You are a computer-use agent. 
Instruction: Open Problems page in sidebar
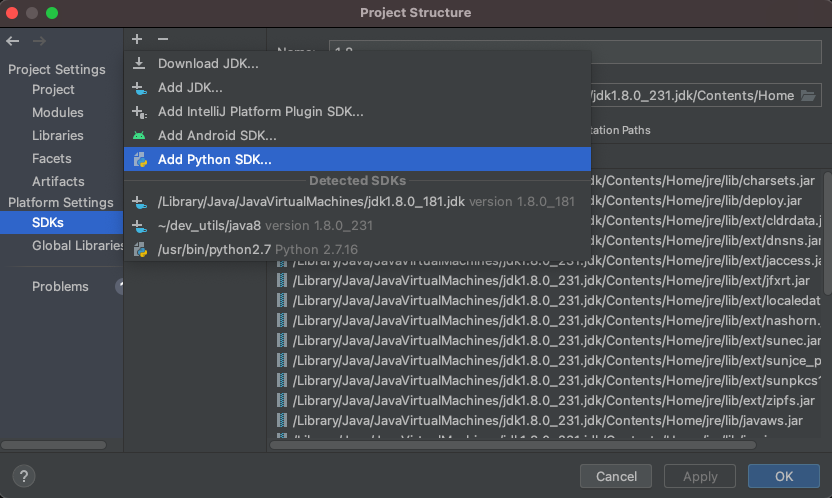pyautogui.click(x=60, y=286)
